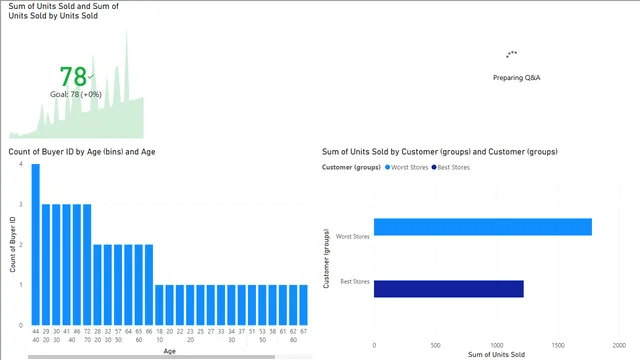Viewport: 640px width, 360px height.
Task: Click the '70' age bin label
Action: (x=87, y=340)
